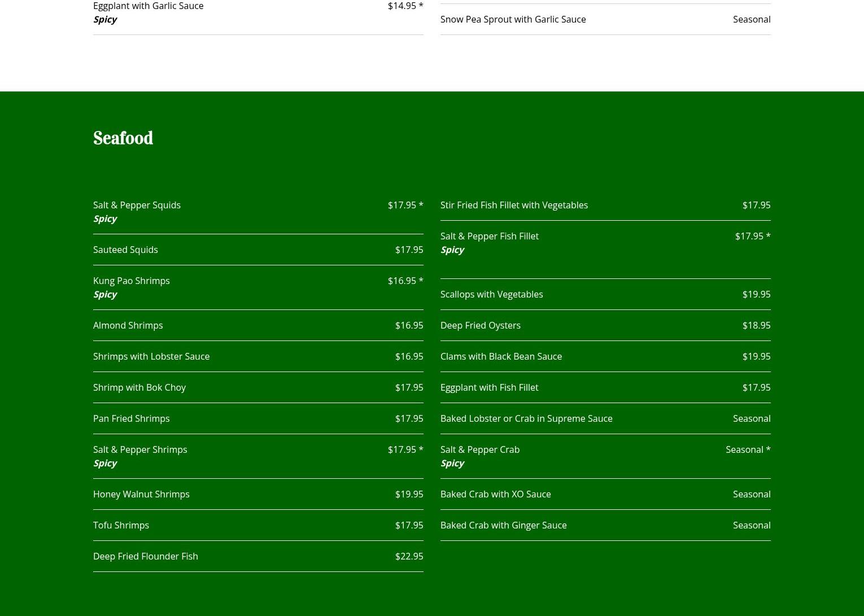Click the Sauteed Squids menu item
864x616 pixels.
(x=125, y=250)
